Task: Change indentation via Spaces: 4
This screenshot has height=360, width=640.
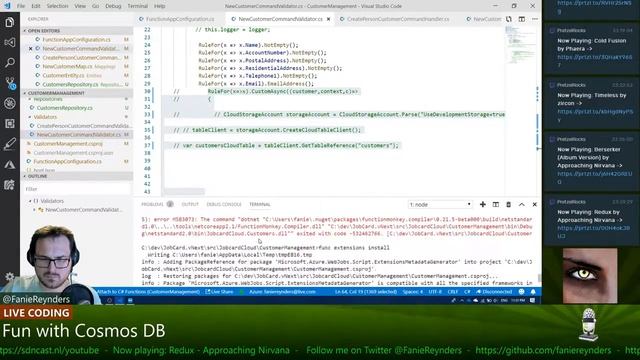Action: pos(413,292)
